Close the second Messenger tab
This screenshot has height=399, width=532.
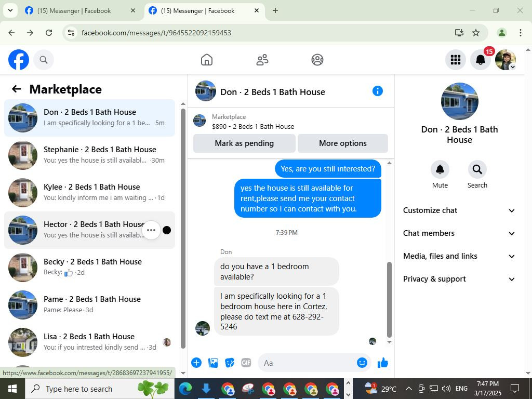(x=257, y=10)
